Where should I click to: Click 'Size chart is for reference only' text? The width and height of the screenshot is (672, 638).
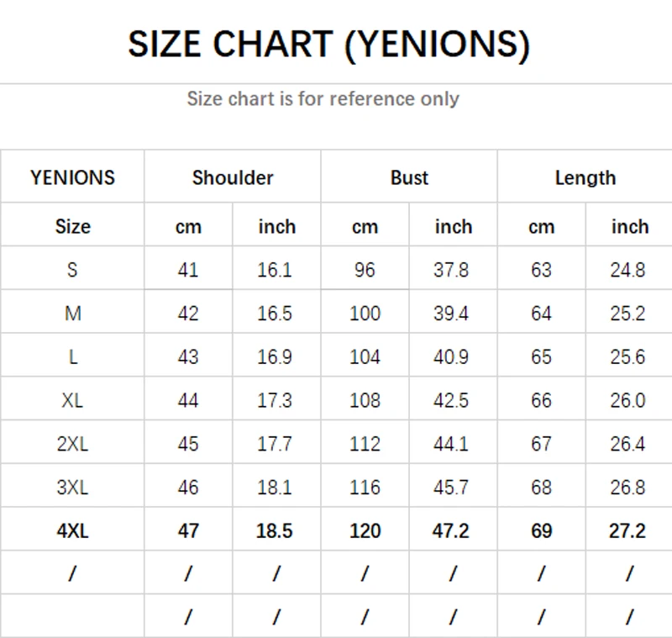point(323,98)
